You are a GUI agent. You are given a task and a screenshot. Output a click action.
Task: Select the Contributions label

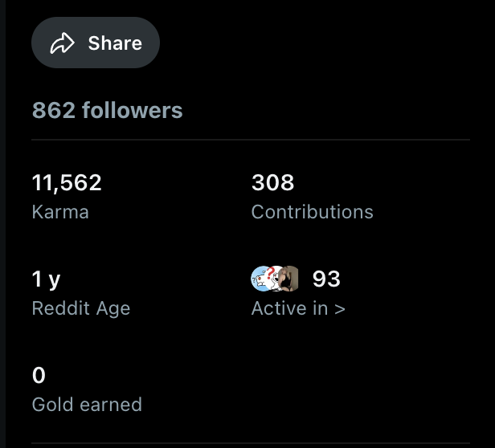coord(312,212)
